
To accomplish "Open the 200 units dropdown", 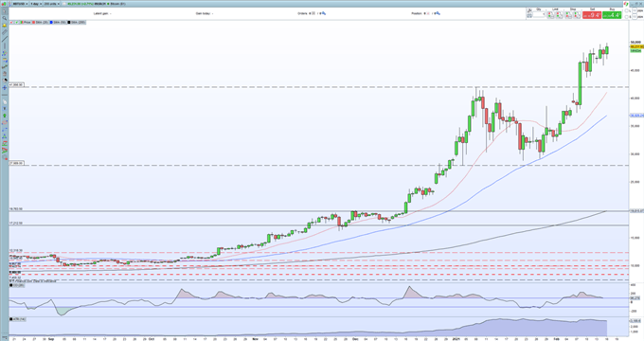I will click(52, 4).
